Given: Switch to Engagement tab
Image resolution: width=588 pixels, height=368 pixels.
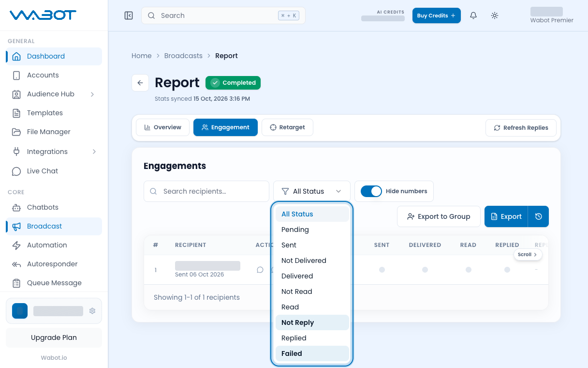Looking at the screenshot, I should (225, 127).
